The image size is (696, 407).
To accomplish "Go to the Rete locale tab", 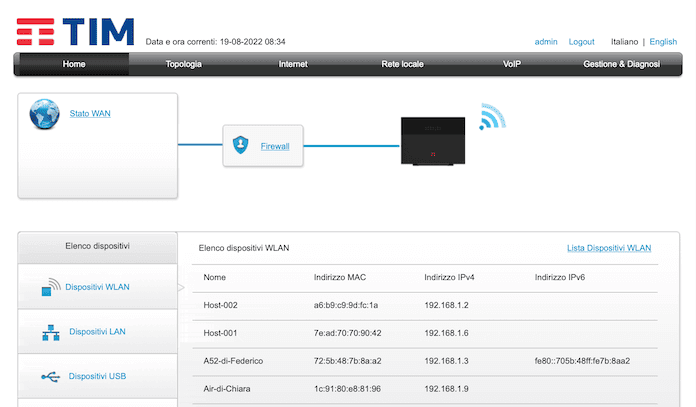I will pos(402,64).
